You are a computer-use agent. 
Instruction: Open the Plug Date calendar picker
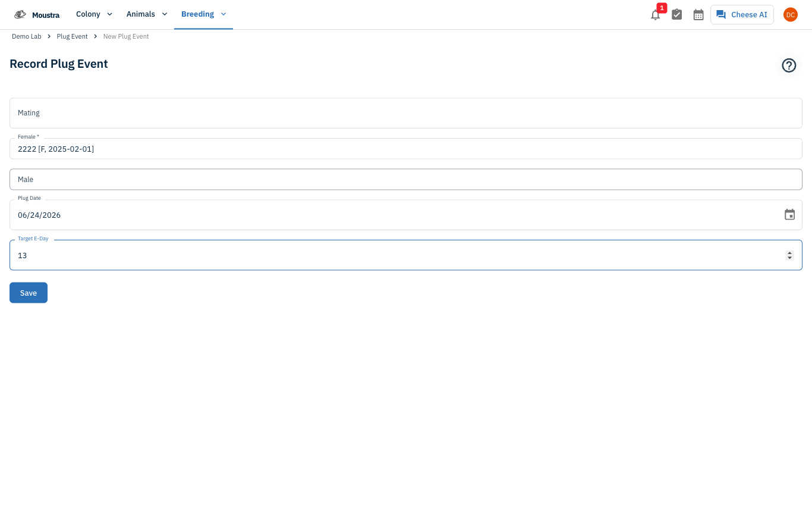pos(789,215)
